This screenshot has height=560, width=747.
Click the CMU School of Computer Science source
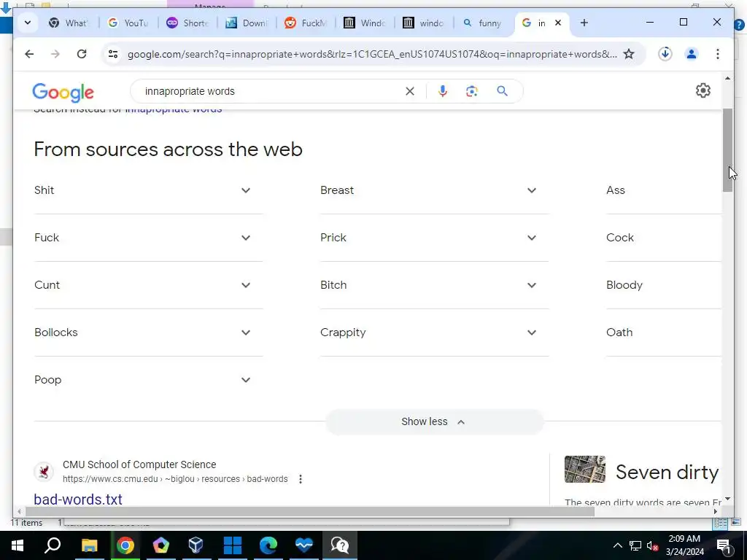139,464
